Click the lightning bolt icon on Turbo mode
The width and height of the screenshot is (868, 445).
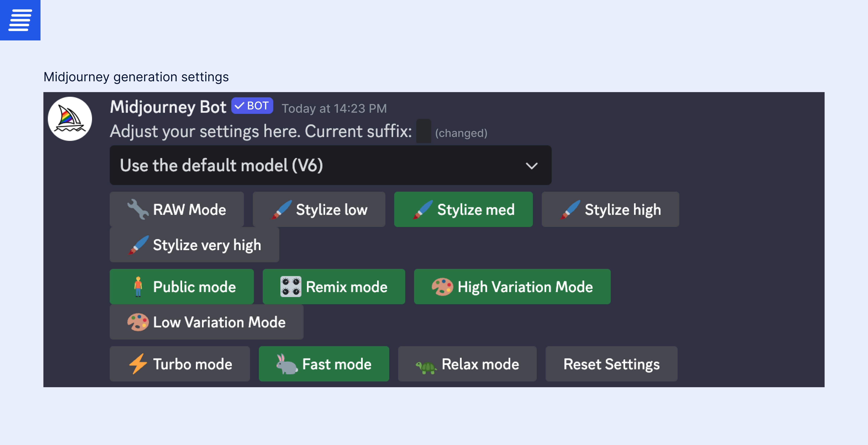coord(138,364)
